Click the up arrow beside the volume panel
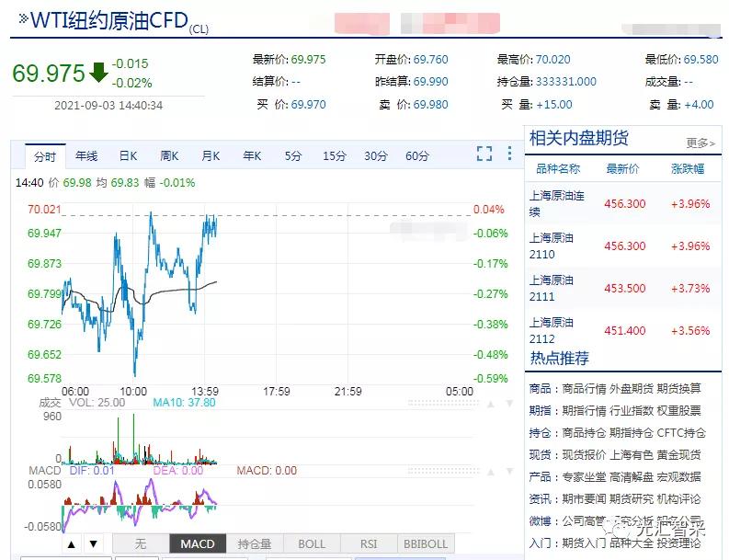The width and height of the screenshot is (729, 560). (491, 404)
